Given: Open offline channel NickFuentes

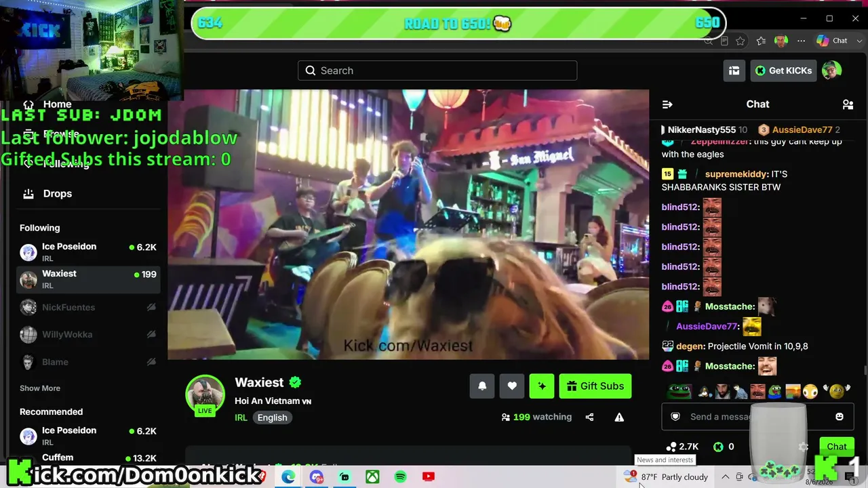Looking at the screenshot, I should [88, 308].
